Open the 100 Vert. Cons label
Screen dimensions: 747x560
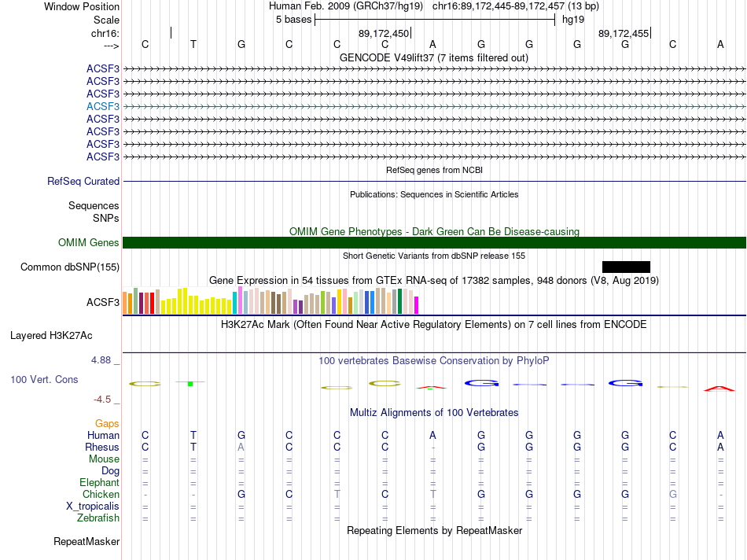pyautogui.click(x=44, y=379)
